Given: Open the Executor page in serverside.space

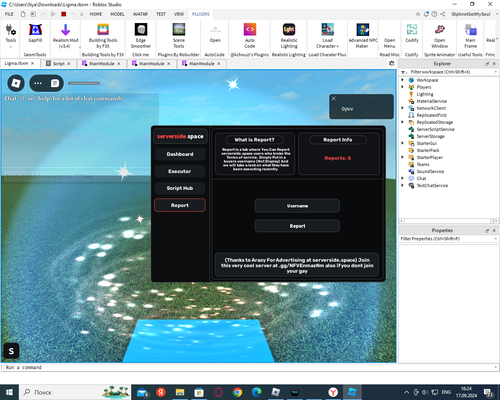Looking at the screenshot, I should coord(180,171).
